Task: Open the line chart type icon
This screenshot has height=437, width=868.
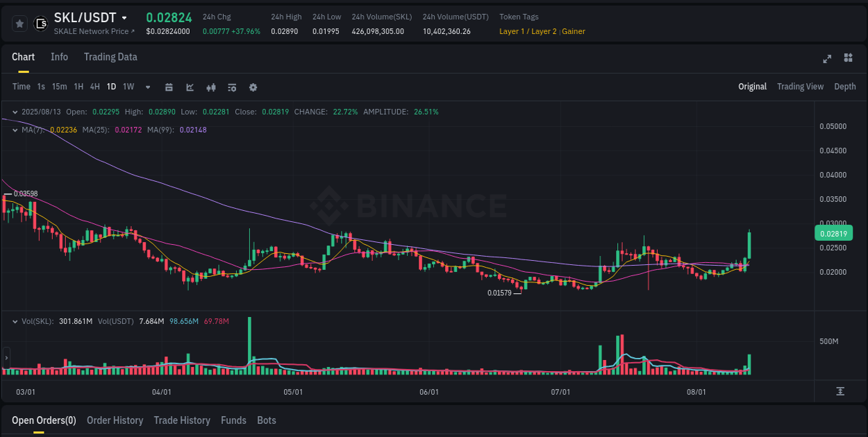Action: pos(190,87)
